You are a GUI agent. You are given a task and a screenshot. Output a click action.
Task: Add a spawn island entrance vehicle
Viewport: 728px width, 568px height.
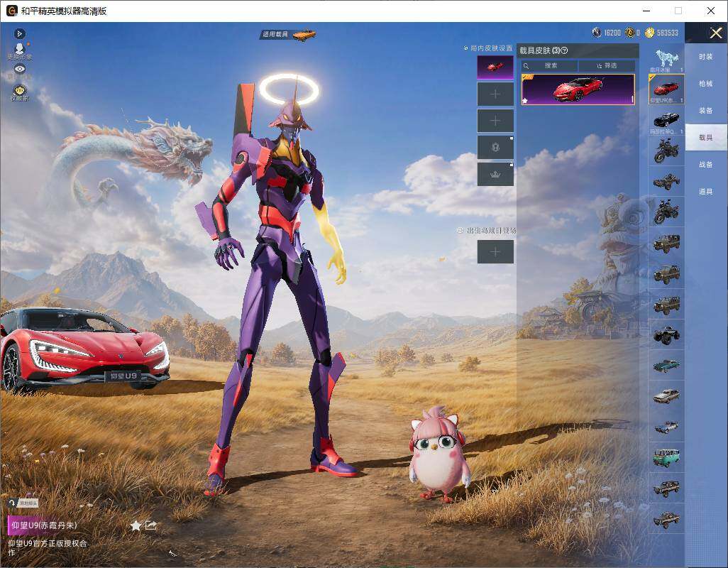[x=495, y=252]
